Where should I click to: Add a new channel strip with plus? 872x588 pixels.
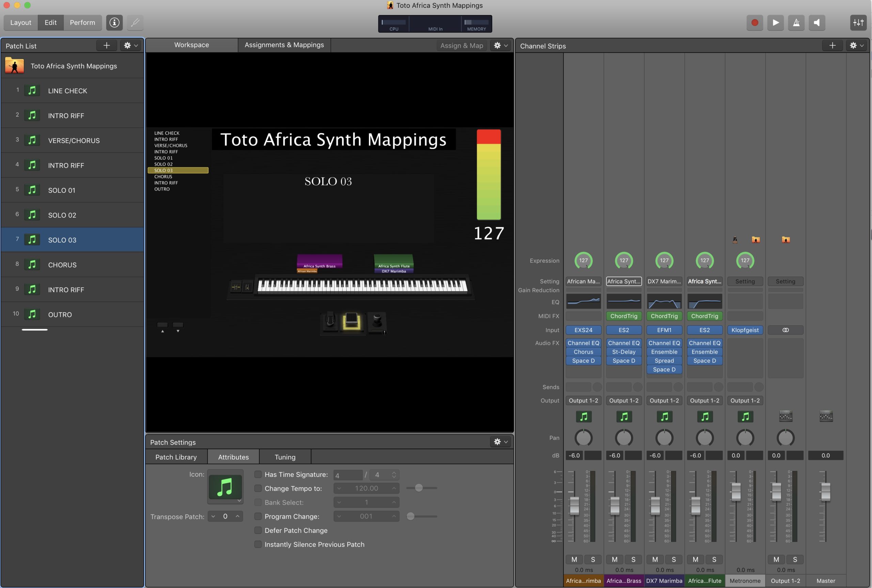(x=832, y=45)
